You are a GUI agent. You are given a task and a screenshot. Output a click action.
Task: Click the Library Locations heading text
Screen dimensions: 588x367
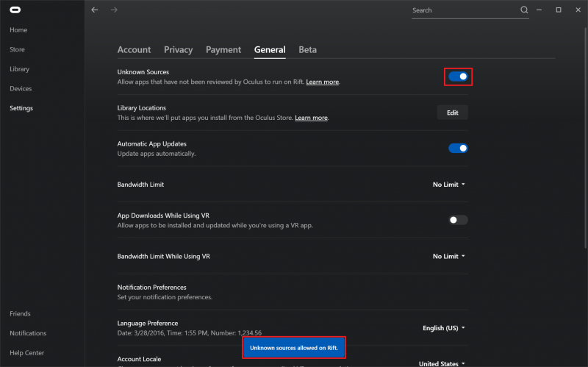tap(142, 108)
